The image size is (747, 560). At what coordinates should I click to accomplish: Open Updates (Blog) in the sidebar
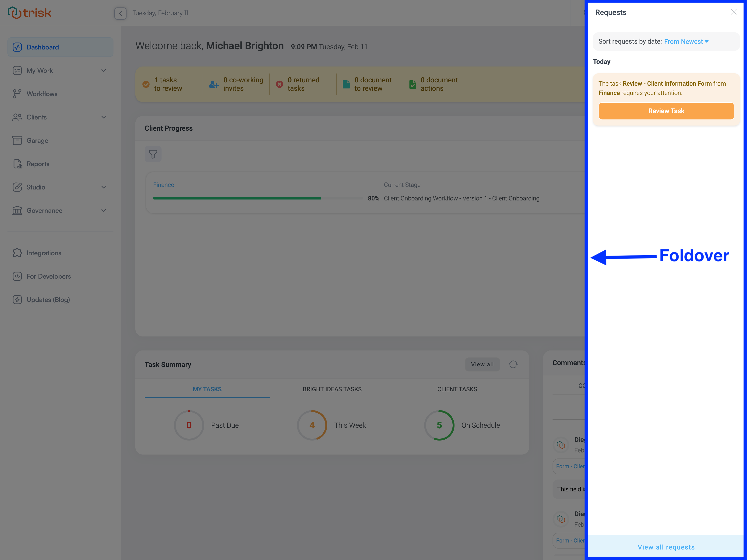(x=60, y=299)
